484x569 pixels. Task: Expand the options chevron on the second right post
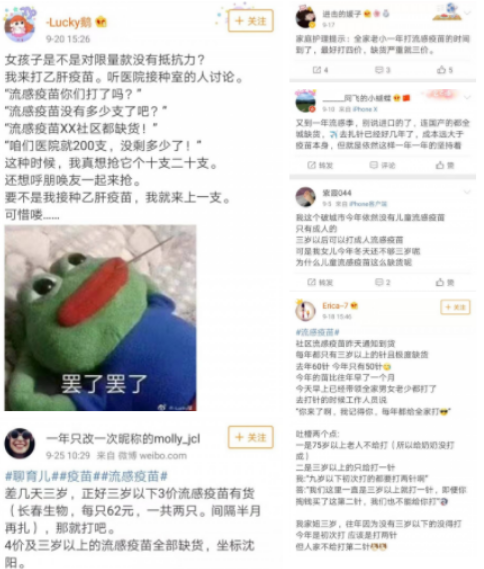point(467,97)
